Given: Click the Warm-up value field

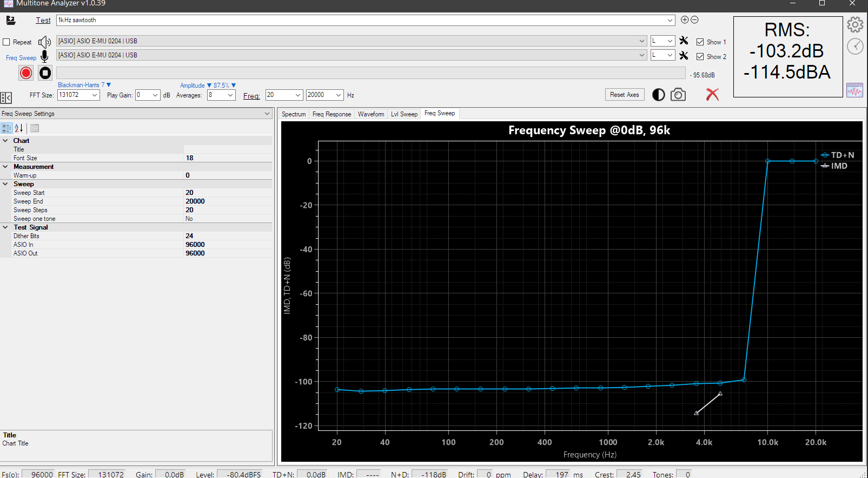Looking at the screenshot, I should point(228,175).
